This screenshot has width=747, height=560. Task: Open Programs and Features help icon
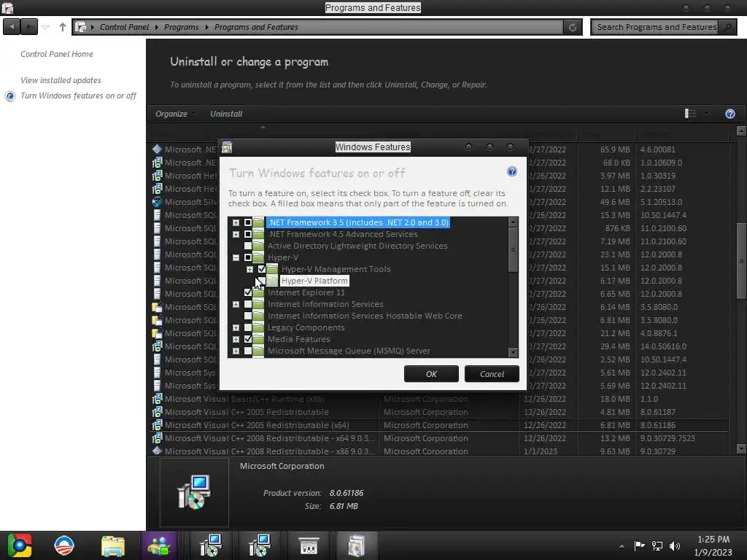(729, 114)
